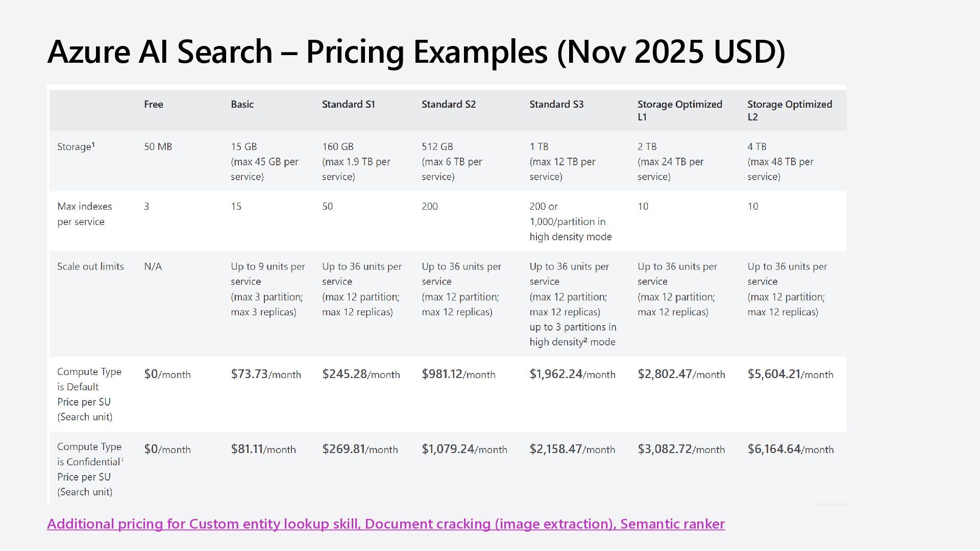Click the Standard S2 column header
Image resolution: width=980 pixels, height=551 pixels.
[448, 105]
